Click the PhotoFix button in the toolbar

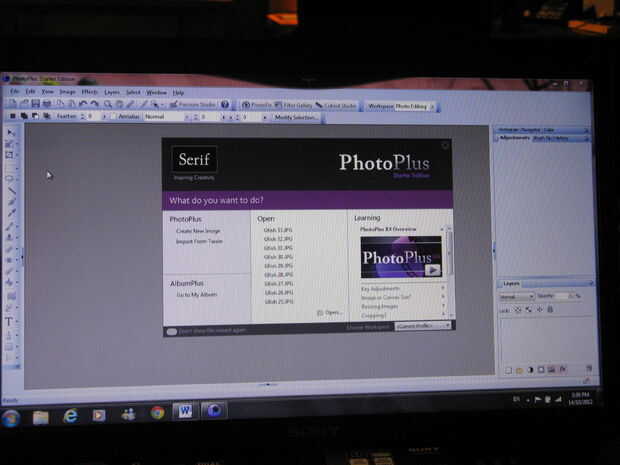click(x=257, y=105)
